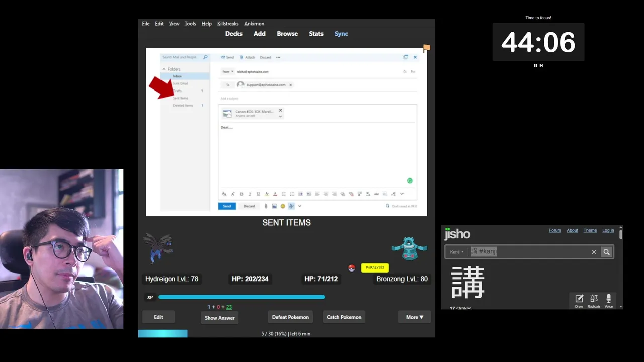Click the blue new-card count 1
Screen dimensions: 644x362
pyautogui.click(x=209, y=307)
